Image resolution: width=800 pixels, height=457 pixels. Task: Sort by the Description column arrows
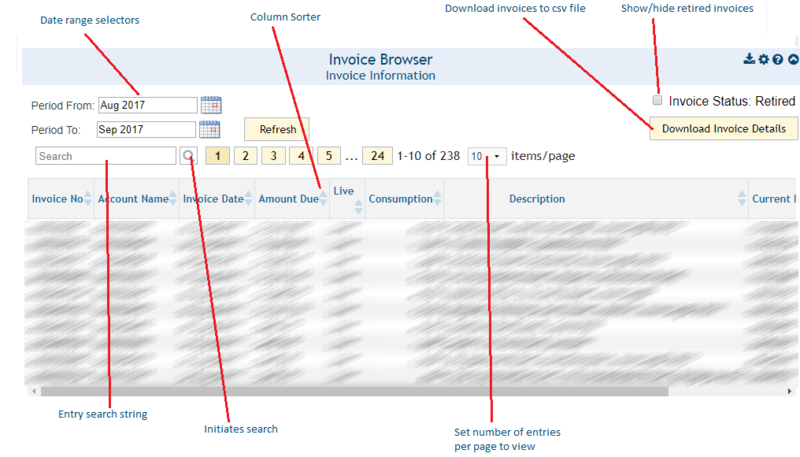click(x=742, y=198)
